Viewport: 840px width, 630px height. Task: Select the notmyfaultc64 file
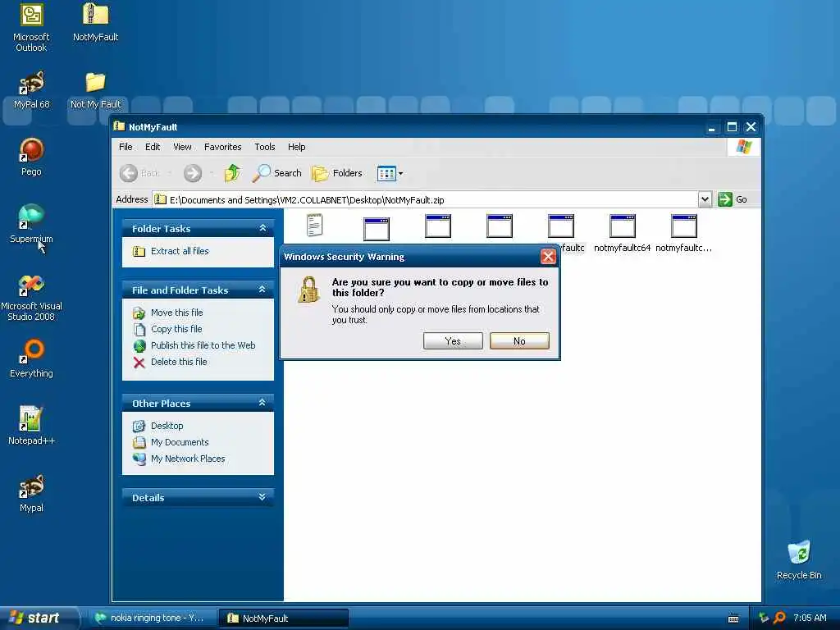pyautogui.click(x=622, y=234)
